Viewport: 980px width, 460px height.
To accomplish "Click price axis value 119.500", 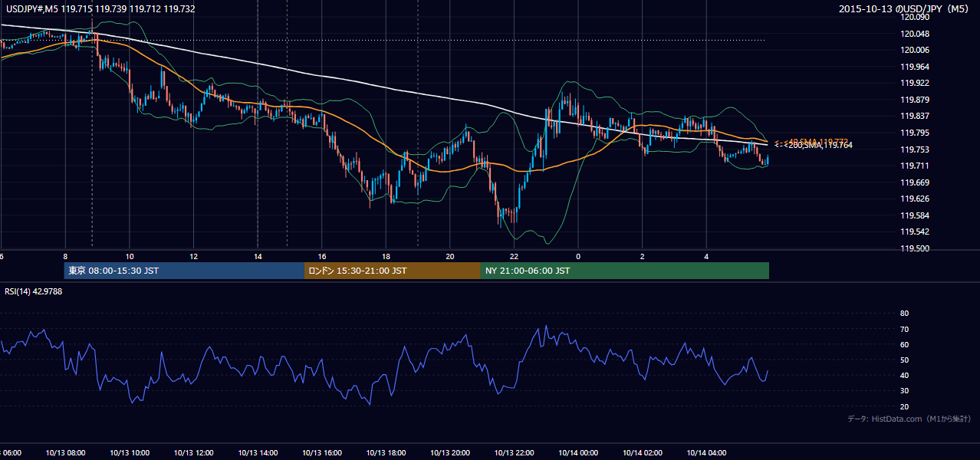I will pyautogui.click(x=916, y=248).
